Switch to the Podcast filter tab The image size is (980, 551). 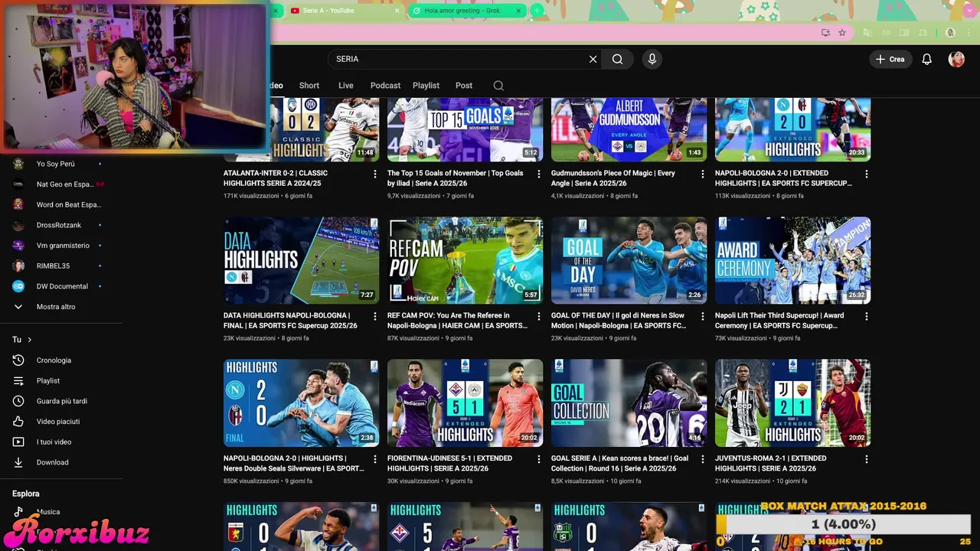385,86
